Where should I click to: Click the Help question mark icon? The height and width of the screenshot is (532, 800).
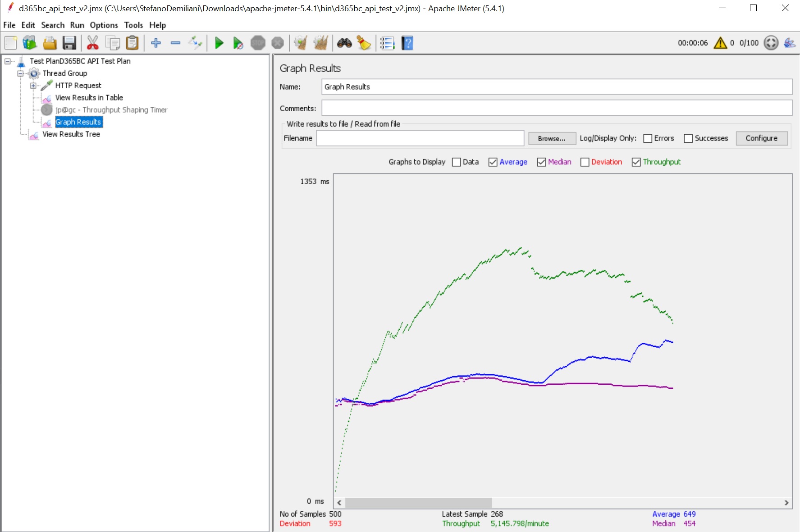[x=407, y=43]
